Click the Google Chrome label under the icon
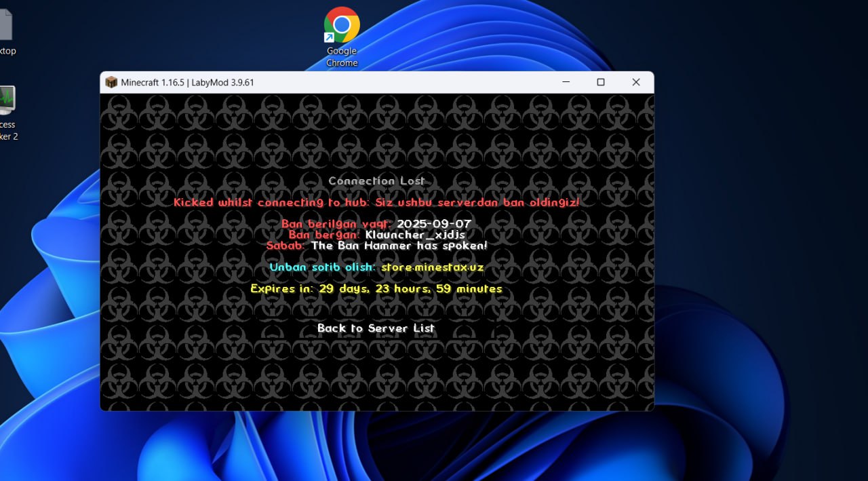The width and height of the screenshot is (868, 481). (342, 57)
